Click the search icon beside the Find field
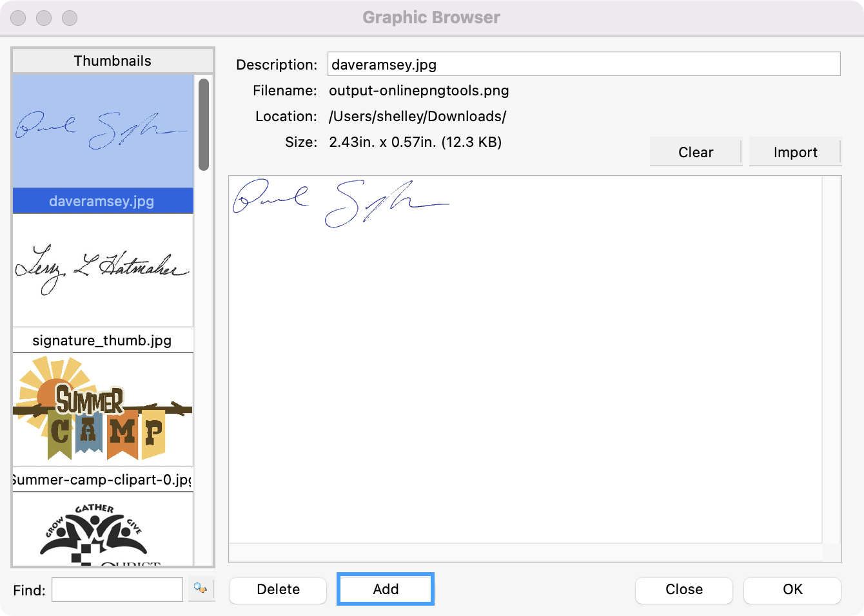This screenshot has width=864, height=616. tap(201, 589)
